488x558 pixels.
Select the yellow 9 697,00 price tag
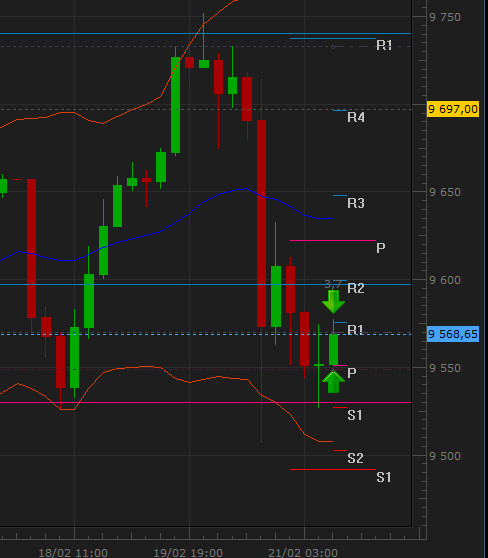453,109
